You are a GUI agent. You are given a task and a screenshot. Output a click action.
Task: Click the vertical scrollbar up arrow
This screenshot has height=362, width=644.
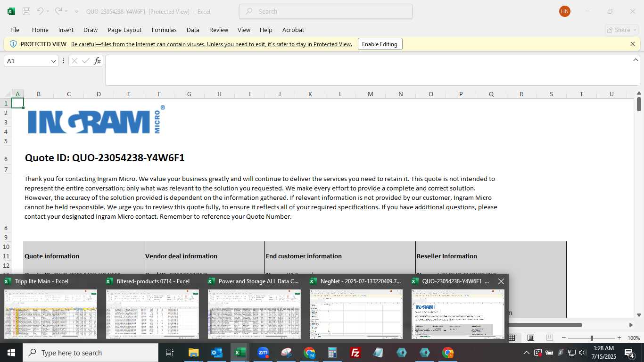click(639, 93)
